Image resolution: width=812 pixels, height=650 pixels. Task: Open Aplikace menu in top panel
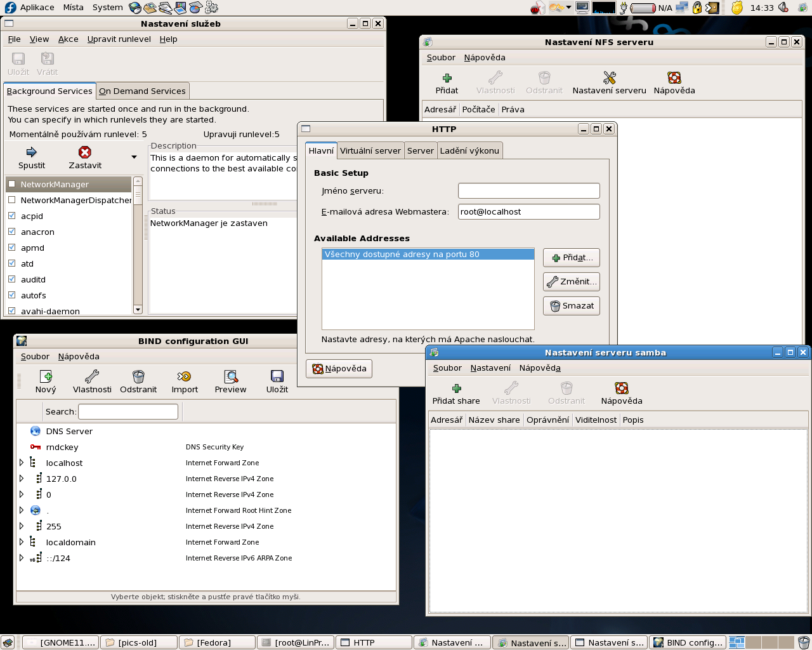[37, 8]
